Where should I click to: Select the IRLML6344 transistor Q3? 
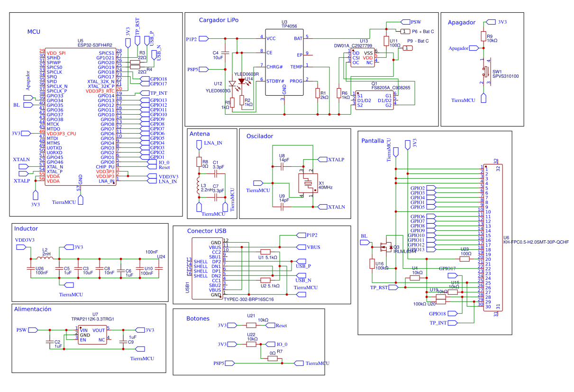pos(386,246)
